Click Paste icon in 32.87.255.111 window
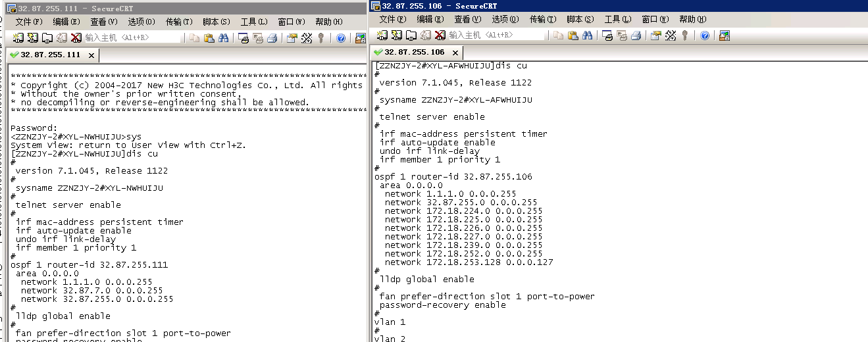This screenshot has width=868, height=342. pos(209,38)
